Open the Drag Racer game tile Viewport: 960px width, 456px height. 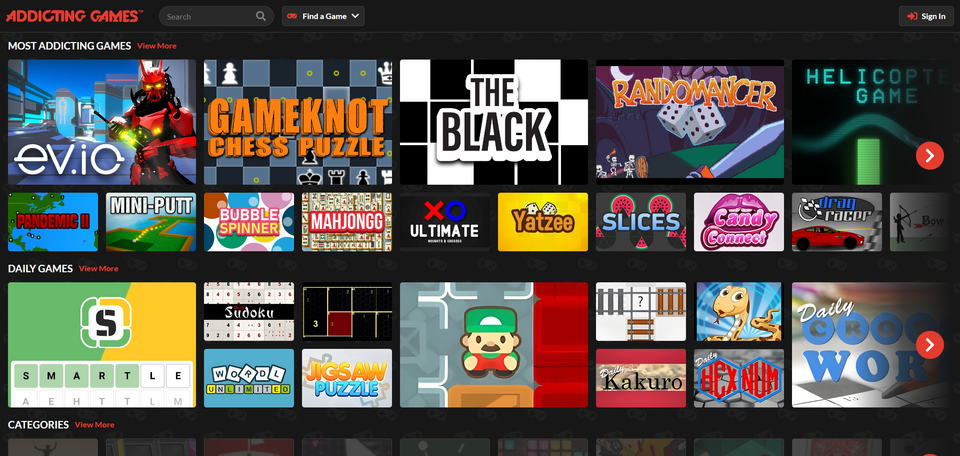(x=837, y=222)
